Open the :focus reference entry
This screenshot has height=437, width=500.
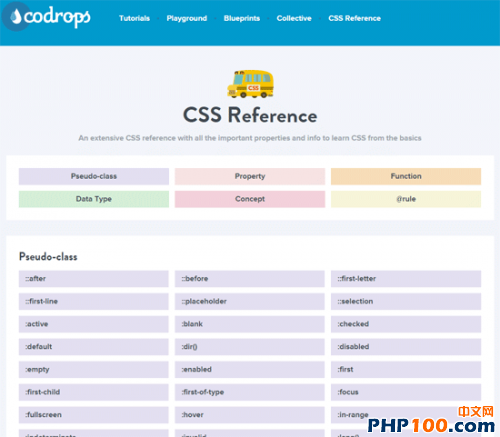(406, 392)
